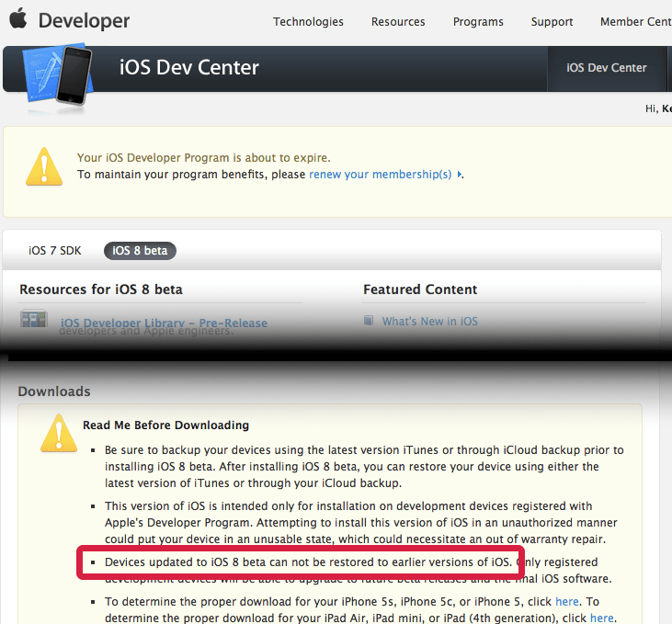The image size is (672, 624).
Task: Click the Apple logo icon
Action: [18, 19]
